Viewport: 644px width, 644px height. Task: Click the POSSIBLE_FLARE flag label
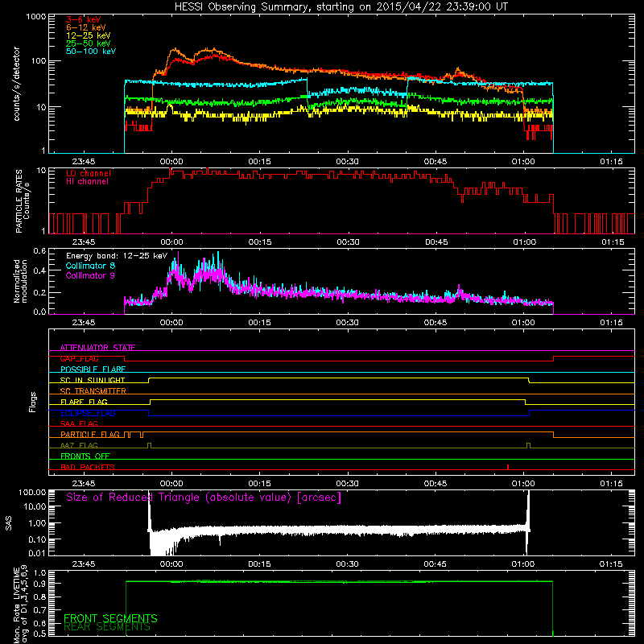coord(93,369)
